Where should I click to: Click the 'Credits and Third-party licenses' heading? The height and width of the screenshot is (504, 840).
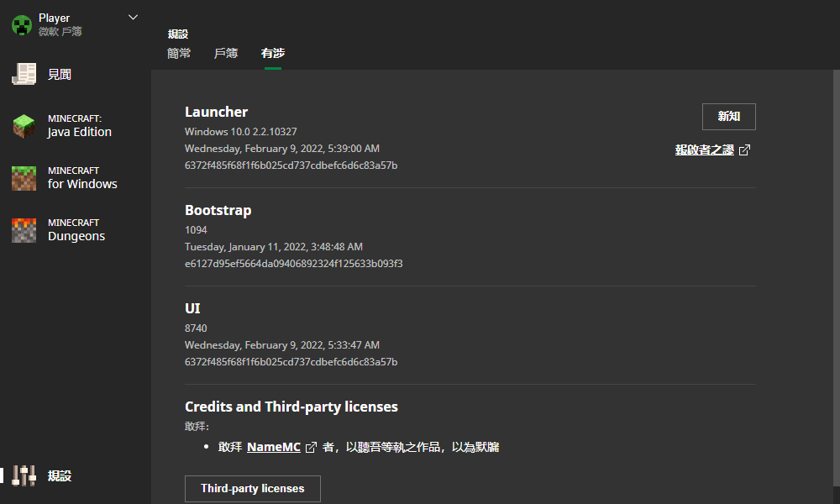[x=291, y=407]
